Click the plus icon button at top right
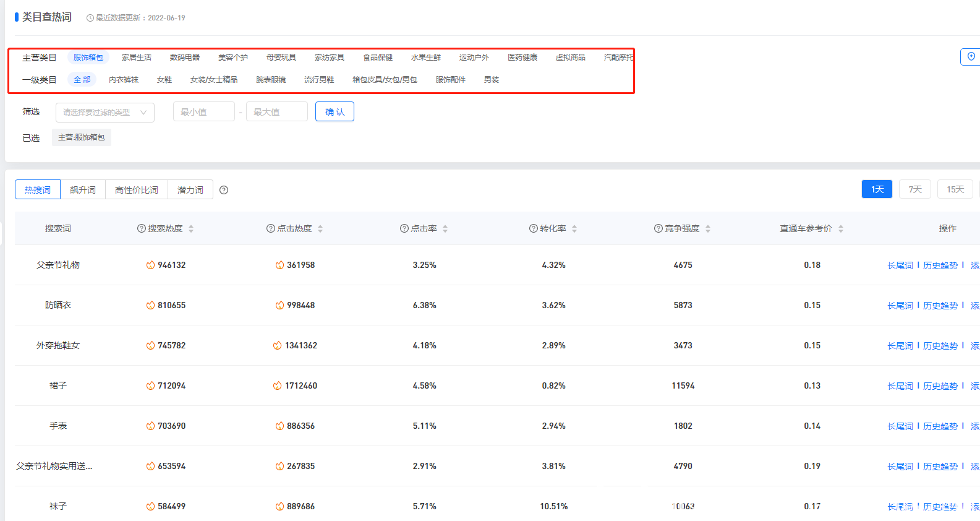The height and width of the screenshot is (521, 980). pos(971,57)
